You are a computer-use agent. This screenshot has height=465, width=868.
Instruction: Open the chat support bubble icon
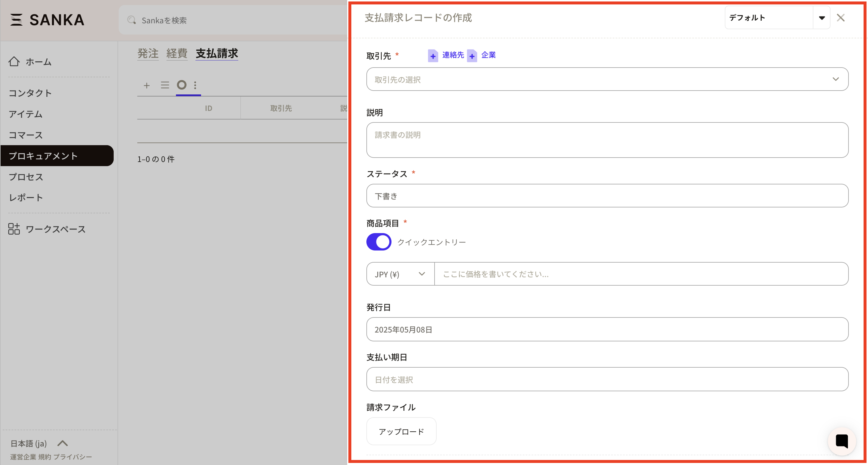842,441
